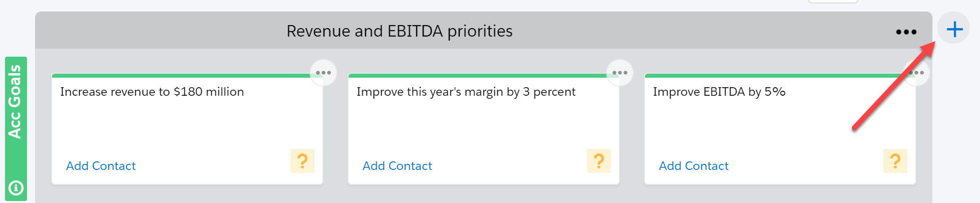Click the Revenue and EBITDA priorities heading
980x203 pixels.
pyautogui.click(x=400, y=31)
